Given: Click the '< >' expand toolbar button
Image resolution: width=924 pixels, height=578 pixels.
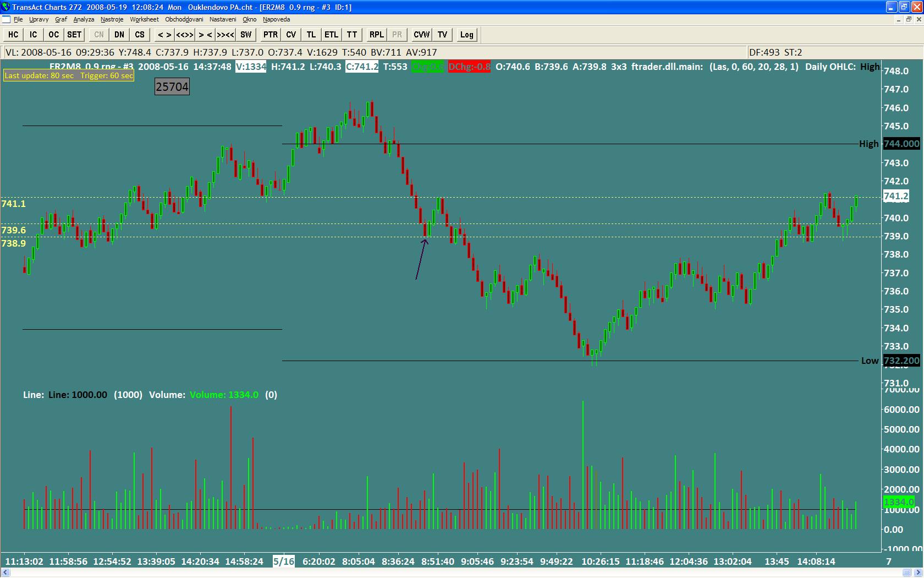Looking at the screenshot, I should pos(164,35).
